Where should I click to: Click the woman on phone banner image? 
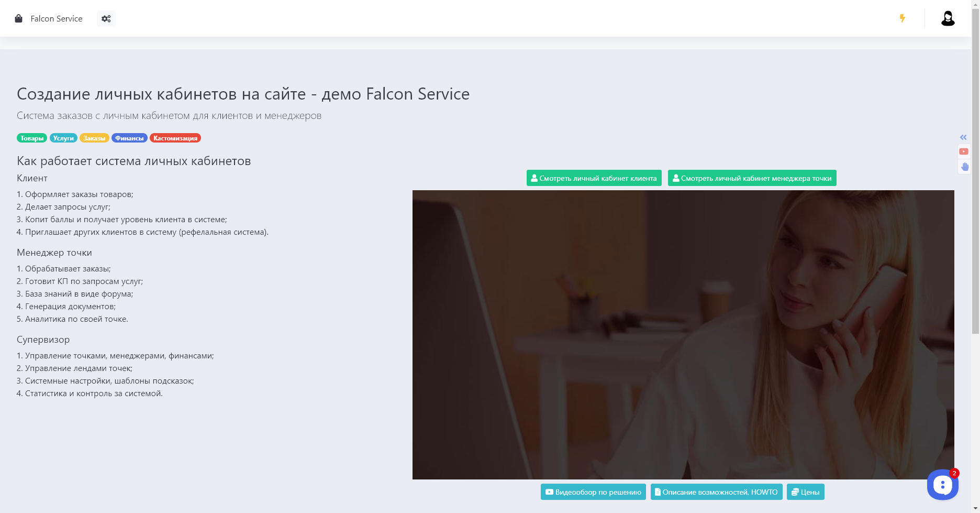pos(683,334)
